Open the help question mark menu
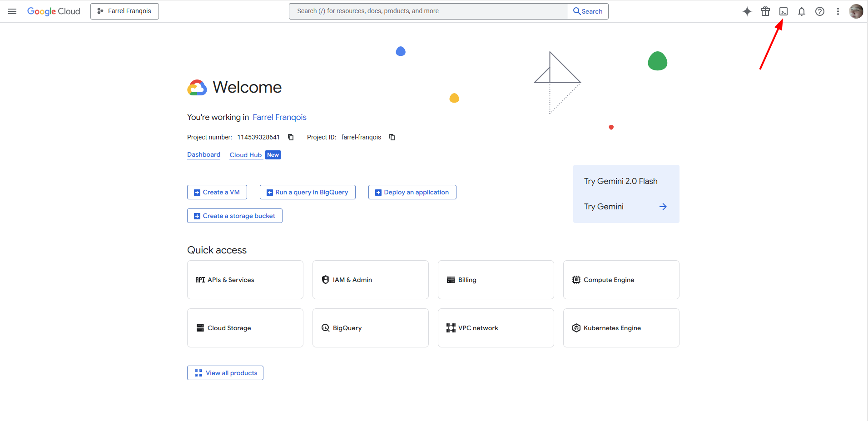 pos(820,11)
